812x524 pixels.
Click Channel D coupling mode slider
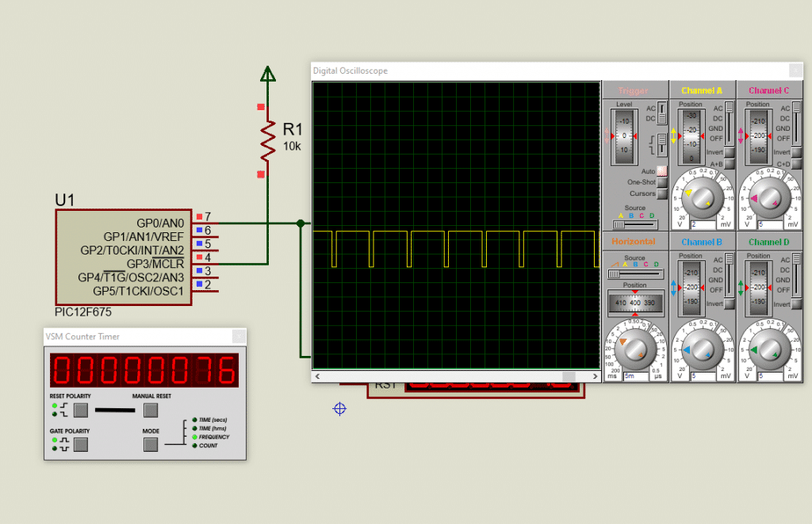tap(796, 275)
